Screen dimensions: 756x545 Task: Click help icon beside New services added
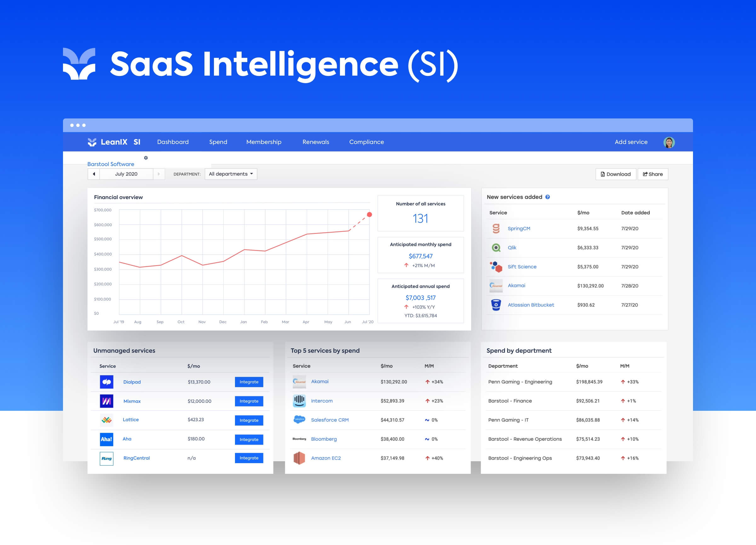click(547, 197)
